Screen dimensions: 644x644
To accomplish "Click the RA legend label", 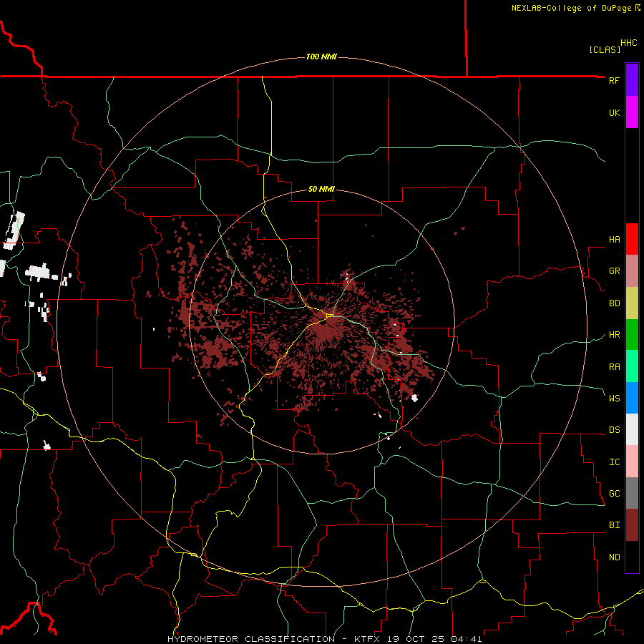I will click(614, 367).
